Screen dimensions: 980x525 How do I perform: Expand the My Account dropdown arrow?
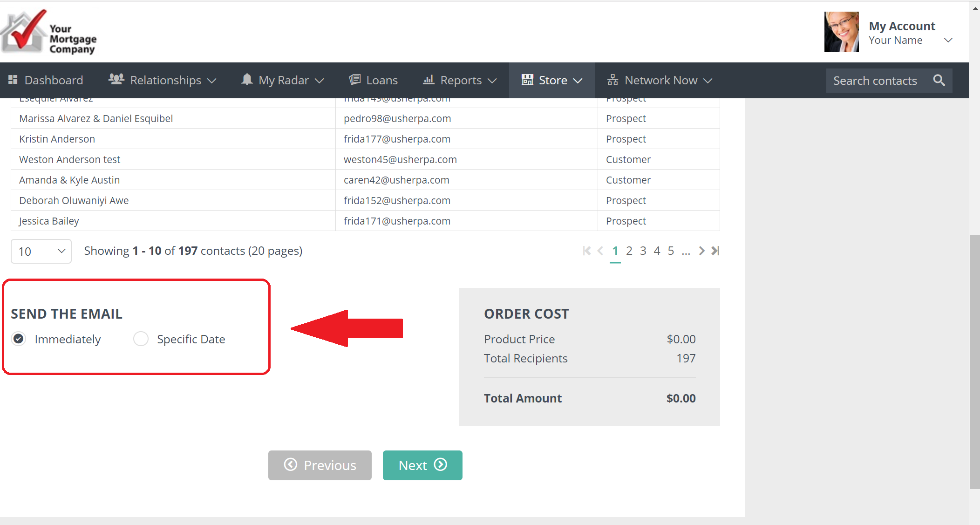948,40
